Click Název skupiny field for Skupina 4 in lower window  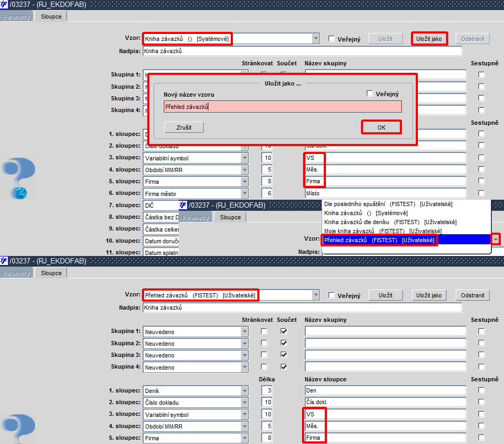click(x=385, y=366)
